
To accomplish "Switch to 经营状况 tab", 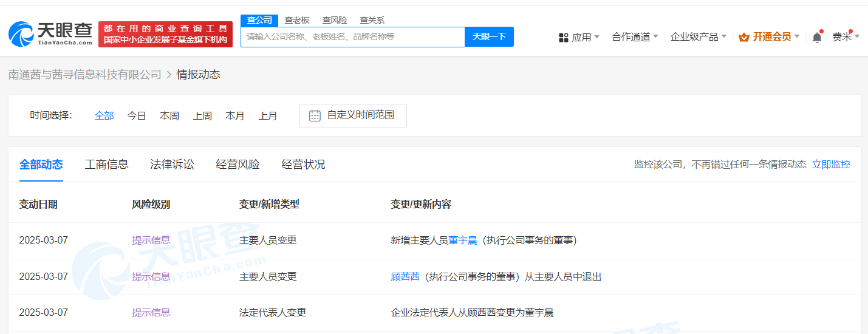I will coord(304,165).
